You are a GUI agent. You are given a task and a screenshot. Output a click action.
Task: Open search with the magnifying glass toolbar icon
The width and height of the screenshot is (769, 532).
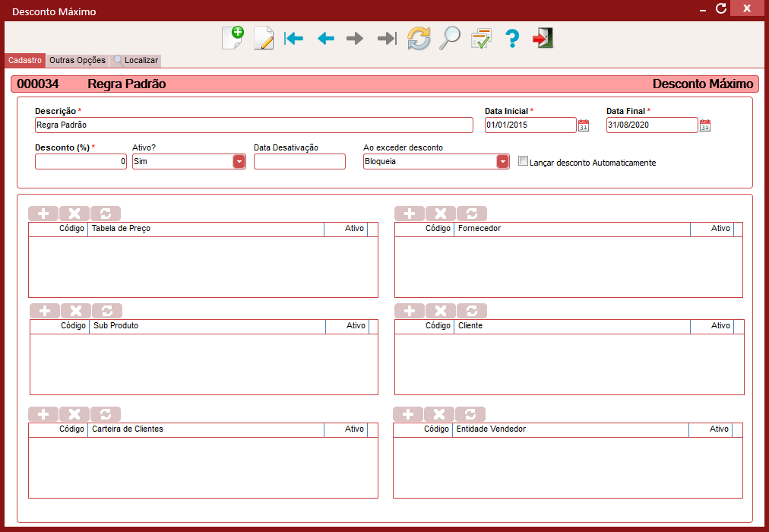(449, 38)
